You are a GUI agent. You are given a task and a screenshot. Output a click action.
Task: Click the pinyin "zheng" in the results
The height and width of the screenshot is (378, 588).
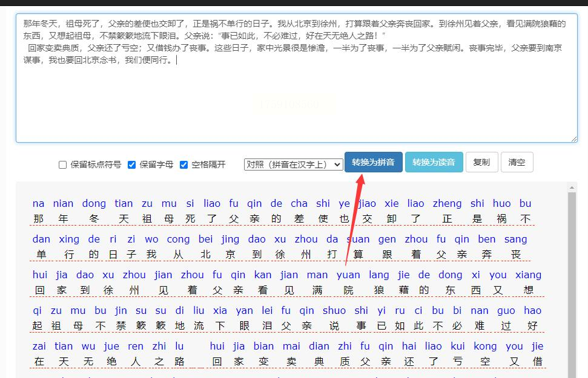448,204
